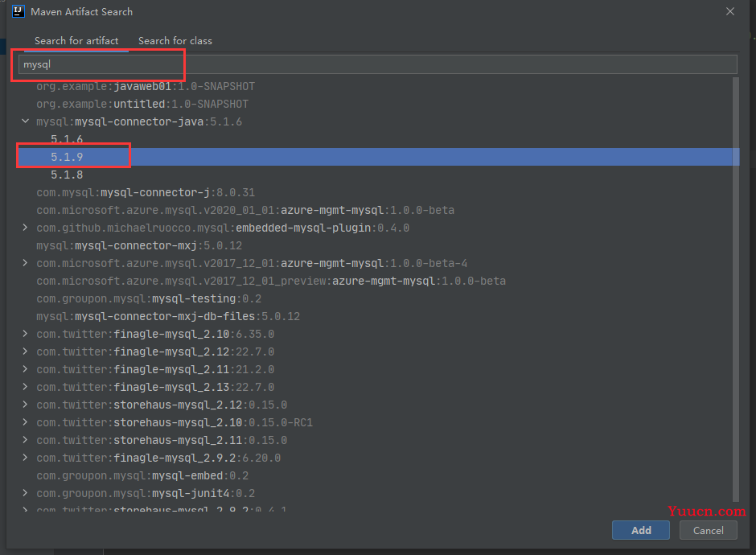Expand storehaus-mysql_2.11:0.15.0 node
Viewport: 756px width, 555px height.
(x=25, y=440)
